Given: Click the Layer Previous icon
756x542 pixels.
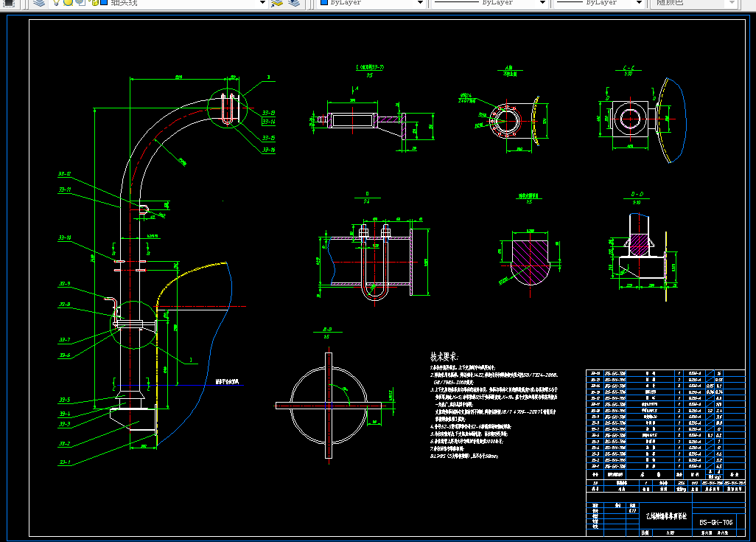Looking at the screenshot, I should coord(294,2).
